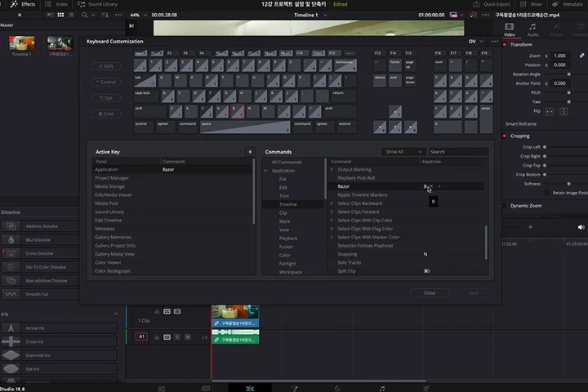This screenshot has width=588, height=392.
Task: Toggle the Opt modifier button
Action: pos(105,98)
